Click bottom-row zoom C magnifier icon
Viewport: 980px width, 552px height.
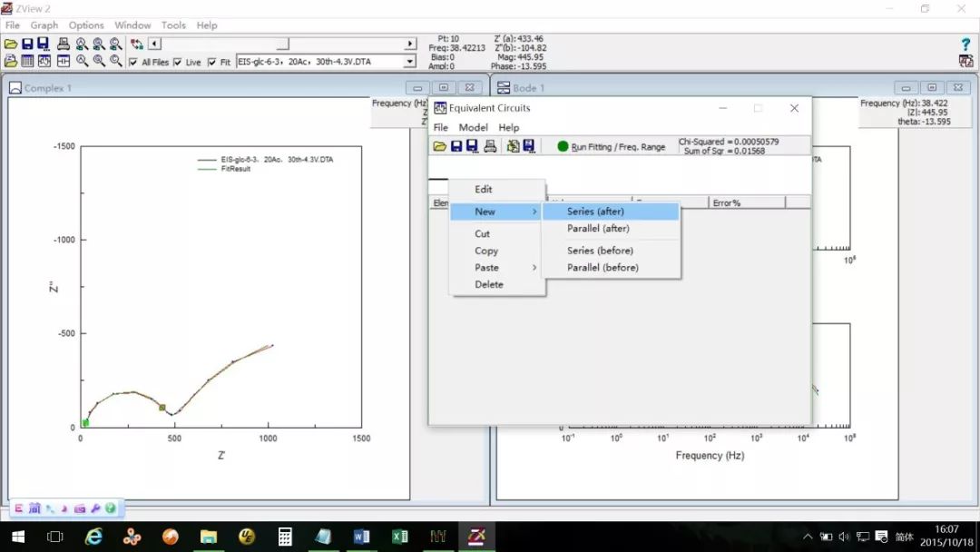(115, 61)
